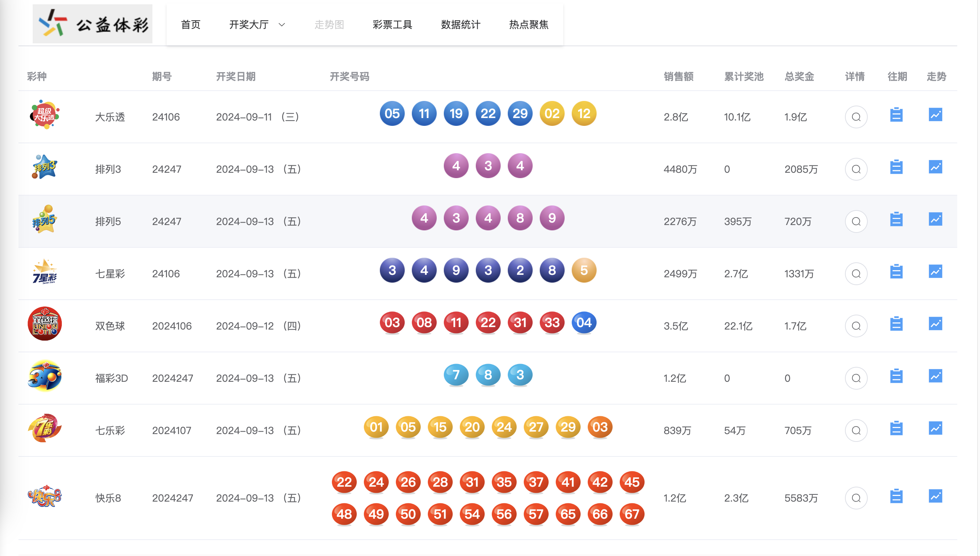
Task: Open details magnifier for 大乐透
Action: click(856, 117)
